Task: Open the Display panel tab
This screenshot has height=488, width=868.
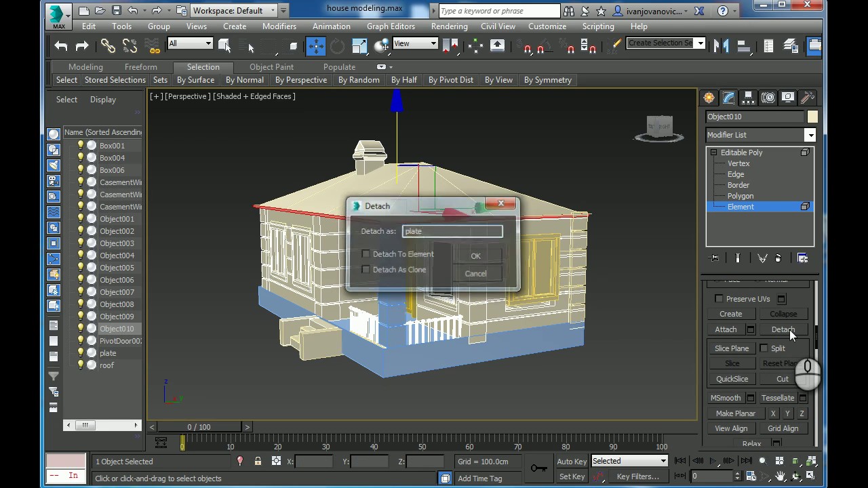Action: (x=787, y=98)
